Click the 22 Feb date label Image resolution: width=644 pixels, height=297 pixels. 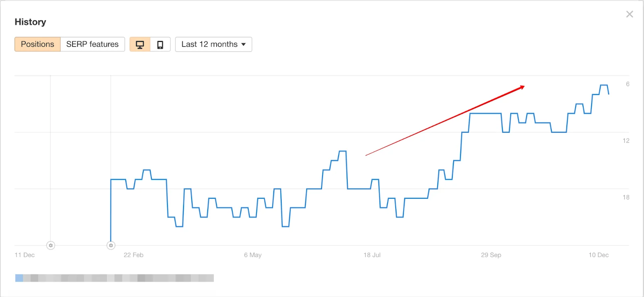133,255
